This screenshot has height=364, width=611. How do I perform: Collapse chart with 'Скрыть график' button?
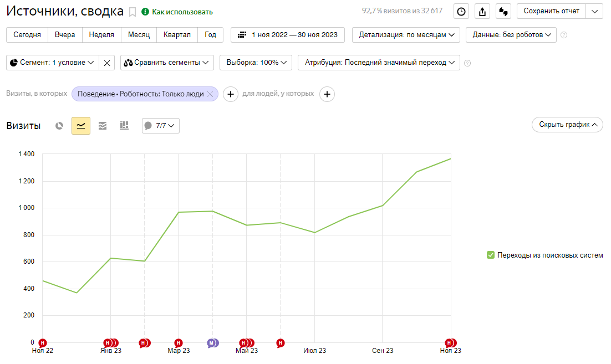click(x=567, y=125)
